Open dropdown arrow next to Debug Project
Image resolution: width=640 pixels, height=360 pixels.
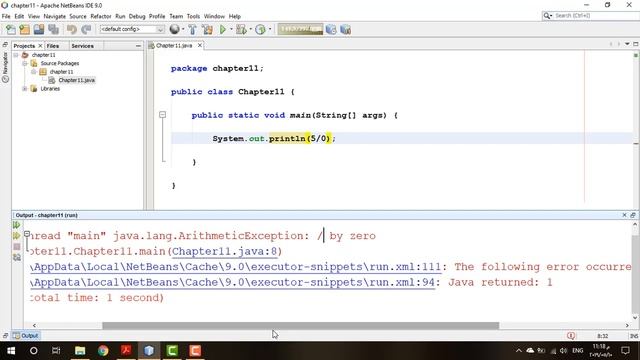(x=250, y=29)
